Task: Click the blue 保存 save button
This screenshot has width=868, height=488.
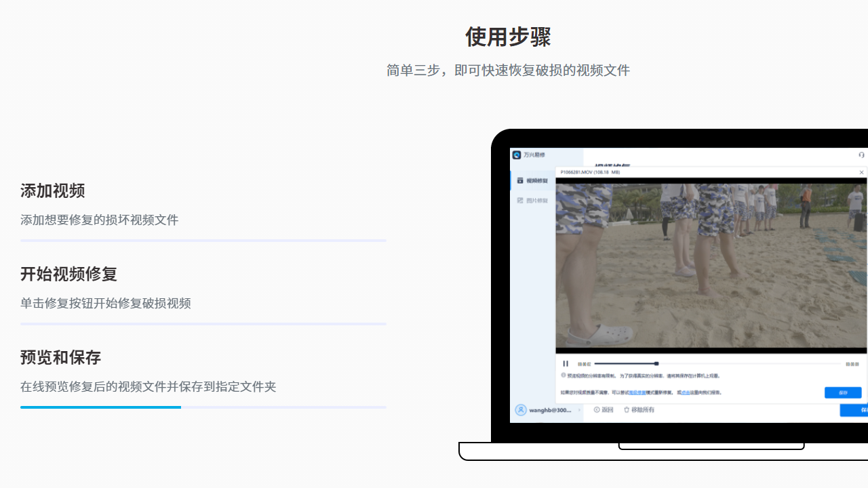Action: point(843,392)
